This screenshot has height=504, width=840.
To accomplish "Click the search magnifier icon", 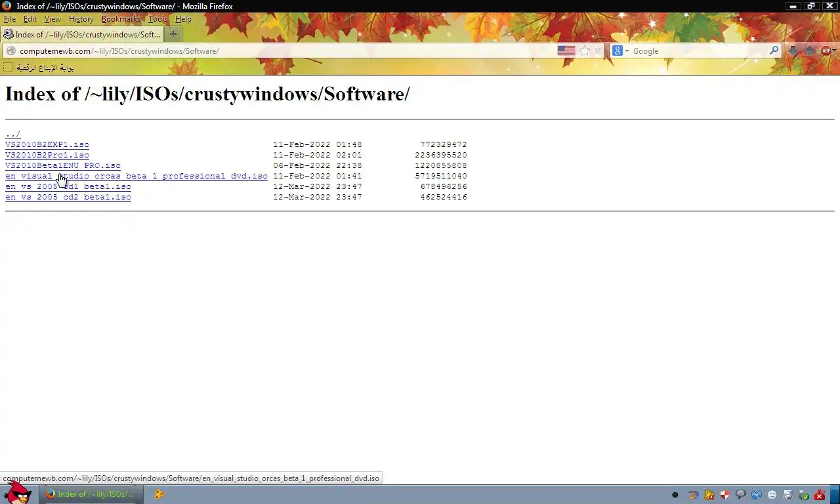I will 774,51.
